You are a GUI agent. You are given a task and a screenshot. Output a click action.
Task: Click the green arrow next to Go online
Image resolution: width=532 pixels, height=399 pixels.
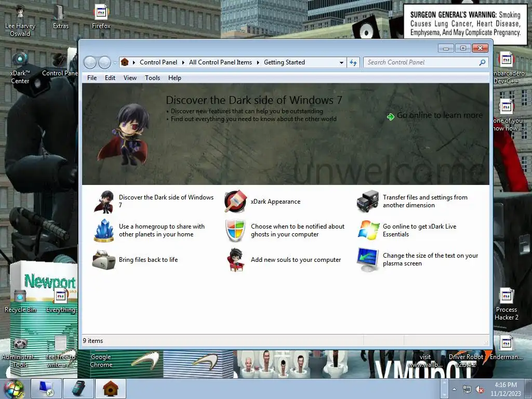[391, 117]
